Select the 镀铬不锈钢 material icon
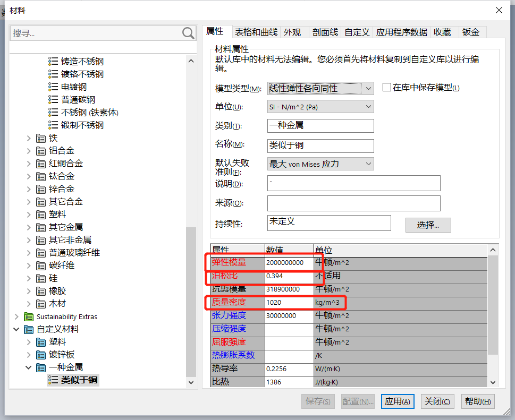This screenshot has width=515, height=420. (53, 74)
